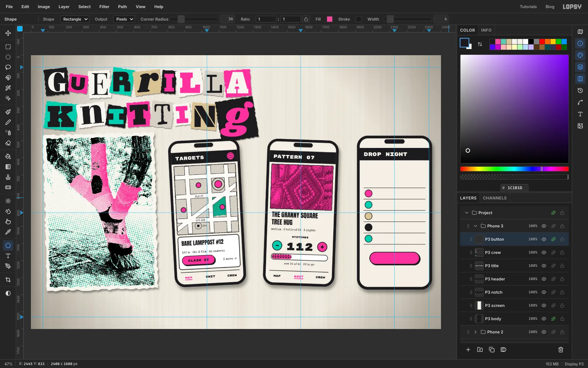588x368 pixels.
Task: Switch to the Channels tab
Action: (x=495, y=198)
